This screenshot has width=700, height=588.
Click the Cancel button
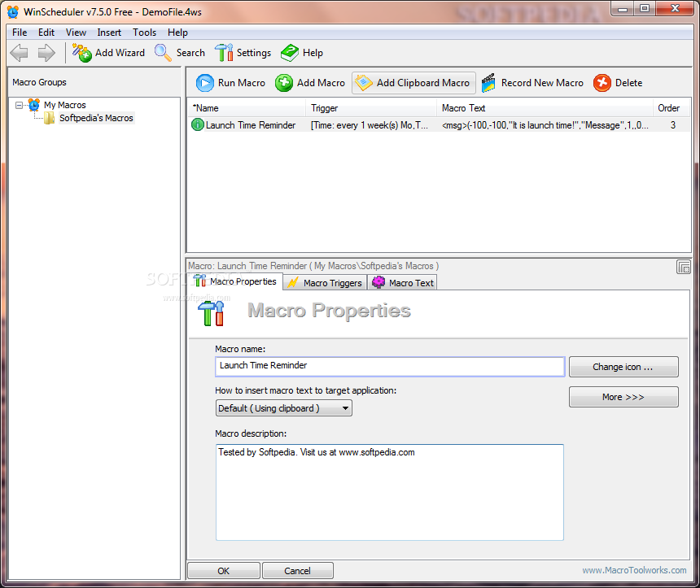pos(297,571)
